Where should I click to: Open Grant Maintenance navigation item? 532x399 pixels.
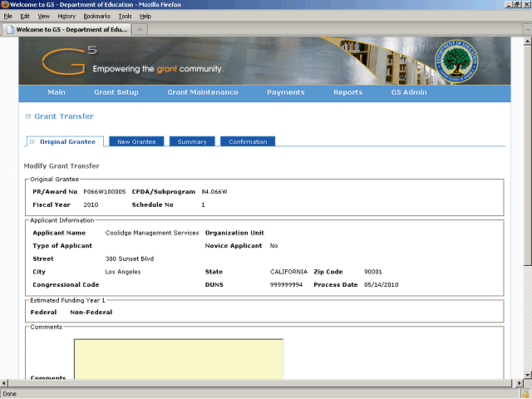point(203,92)
